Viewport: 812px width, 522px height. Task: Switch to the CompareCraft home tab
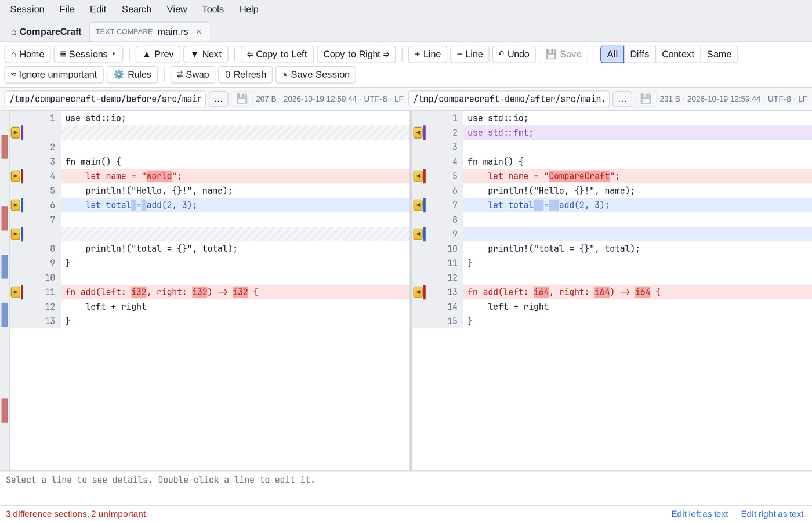click(x=46, y=32)
